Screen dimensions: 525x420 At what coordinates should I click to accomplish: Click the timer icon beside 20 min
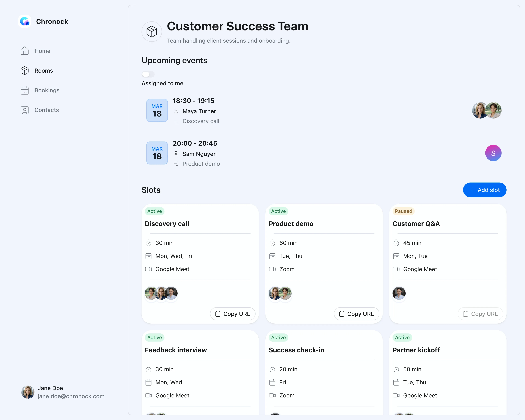[272, 369]
